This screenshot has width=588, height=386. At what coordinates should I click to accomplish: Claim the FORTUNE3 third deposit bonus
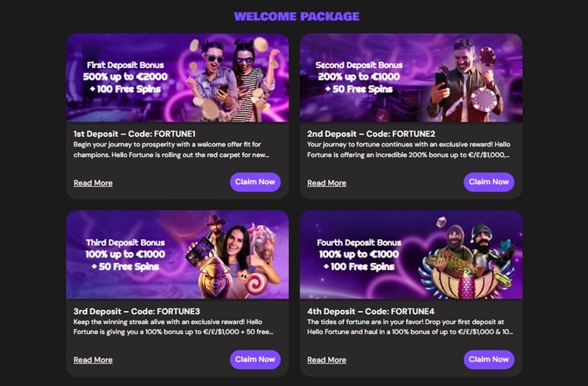pos(255,360)
